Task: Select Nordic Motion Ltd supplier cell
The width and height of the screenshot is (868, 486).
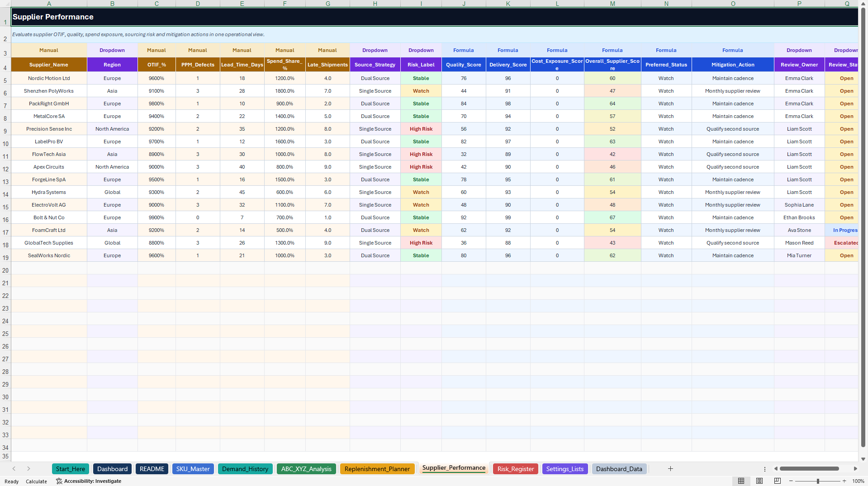Action: (x=49, y=78)
